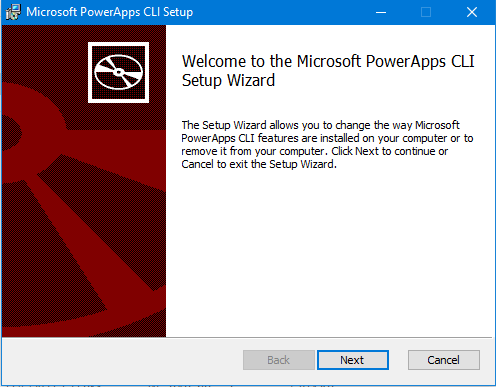Screen dimensions: 496x387
Task: Click the separator line above the buttons
Action: pos(247,337)
